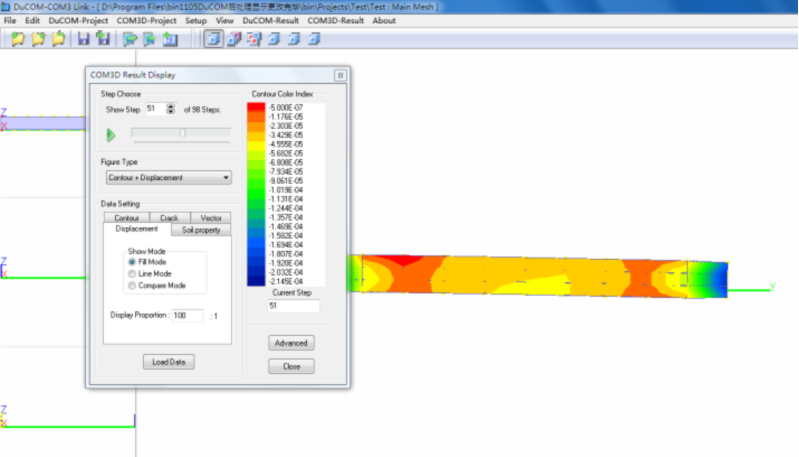Viewport: 799px width, 457px height.
Task: Open the Figure Type dropdown
Action: click(x=168, y=178)
